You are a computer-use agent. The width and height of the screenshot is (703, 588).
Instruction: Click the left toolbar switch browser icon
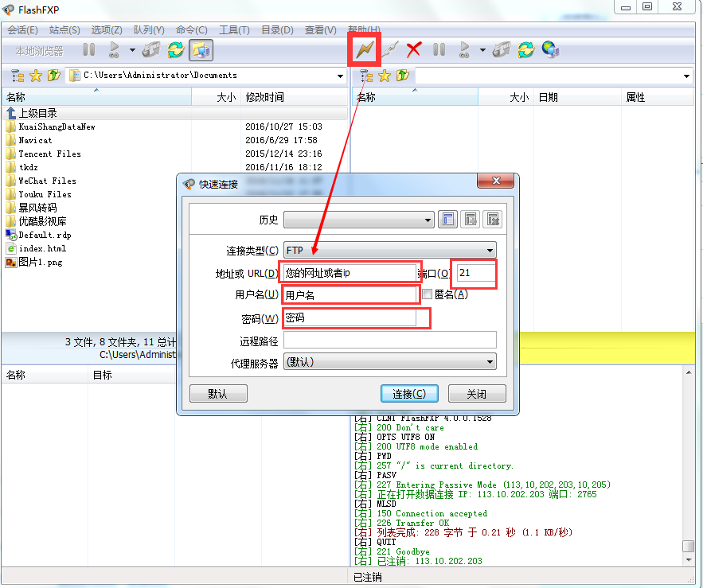tap(201, 50)
